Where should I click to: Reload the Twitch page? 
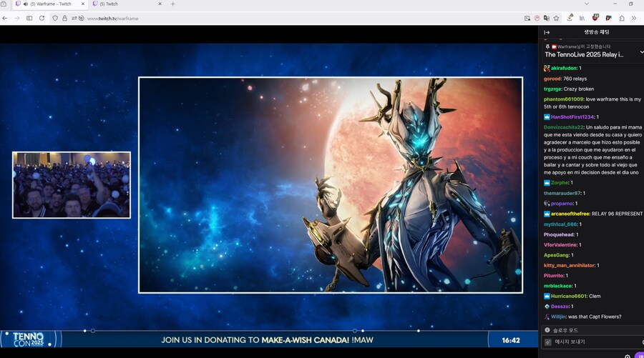(x=42, y=18)
